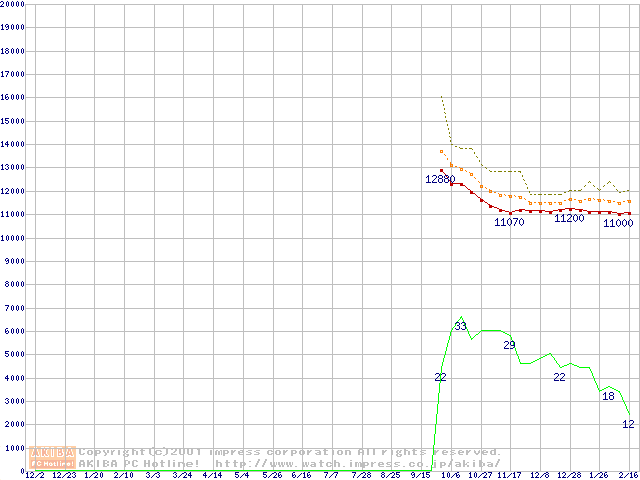Select the 33 peak count label
The image size is (640, 480).
tap(460, 326)
